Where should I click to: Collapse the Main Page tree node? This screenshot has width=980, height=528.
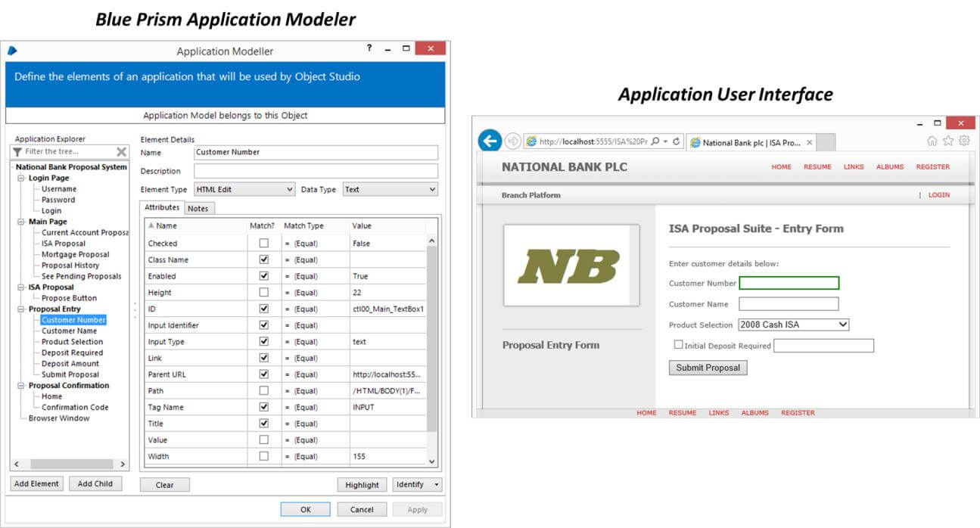pos(21,222)
